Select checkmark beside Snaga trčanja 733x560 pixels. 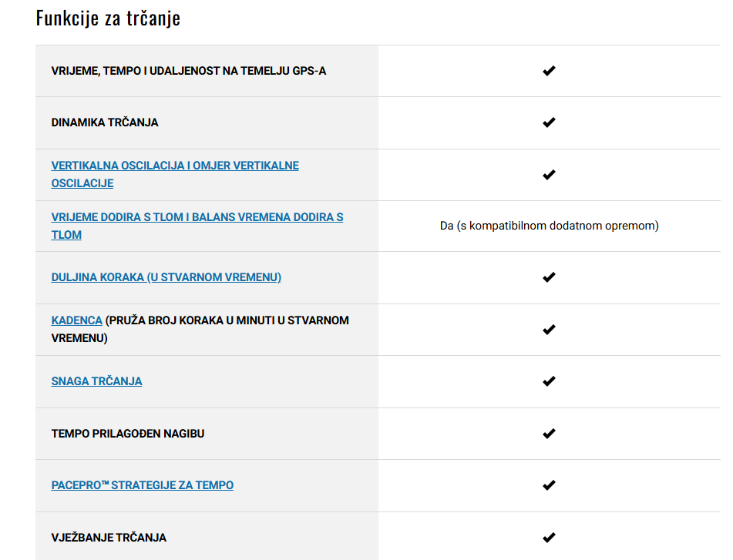[x=549, y=381]
